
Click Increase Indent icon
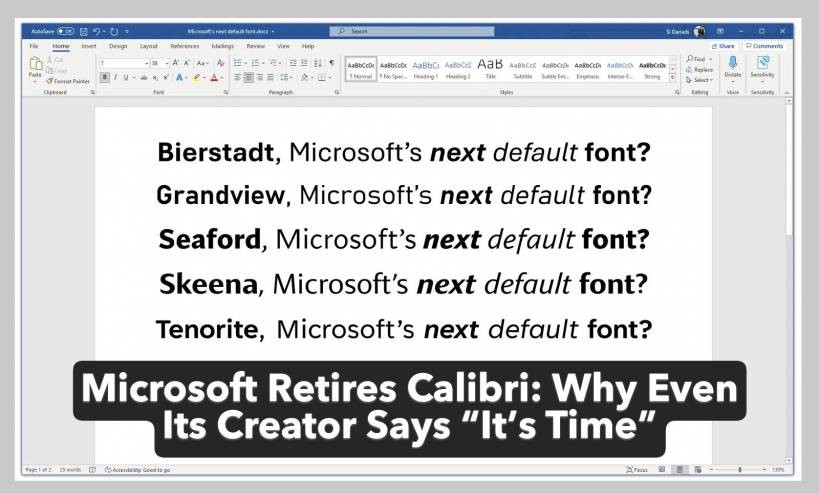[x=304, y=63]
